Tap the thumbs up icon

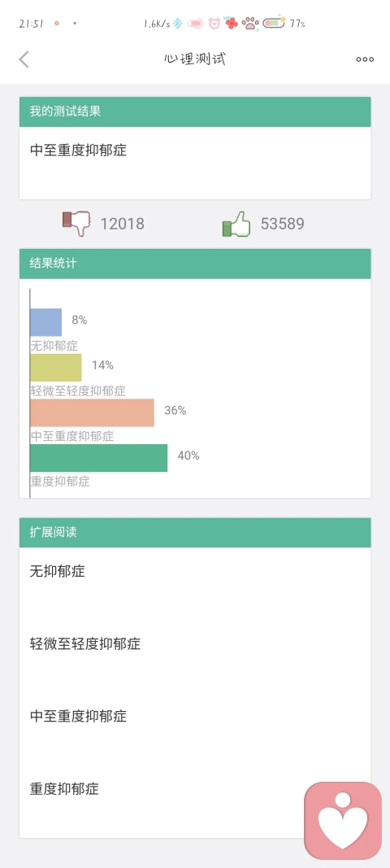click(x=236, y=224)
